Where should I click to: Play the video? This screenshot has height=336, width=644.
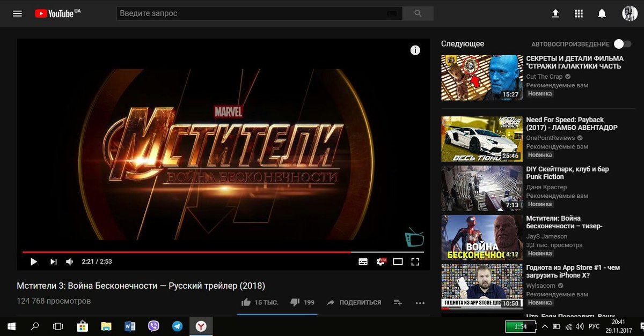33,262
